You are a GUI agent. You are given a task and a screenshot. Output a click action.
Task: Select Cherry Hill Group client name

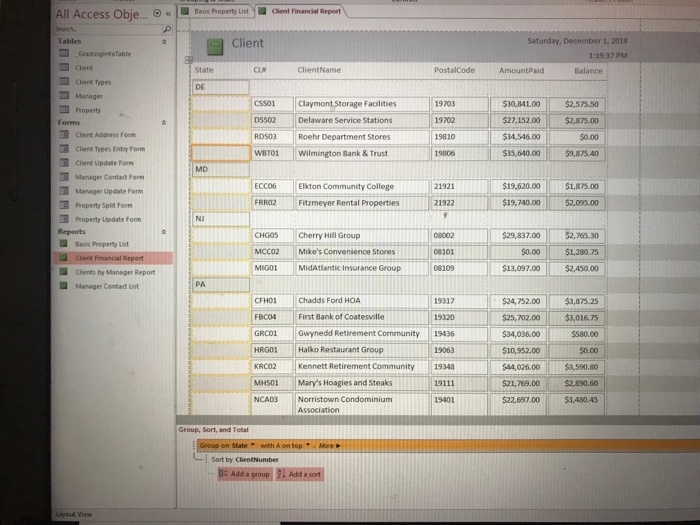362,235
